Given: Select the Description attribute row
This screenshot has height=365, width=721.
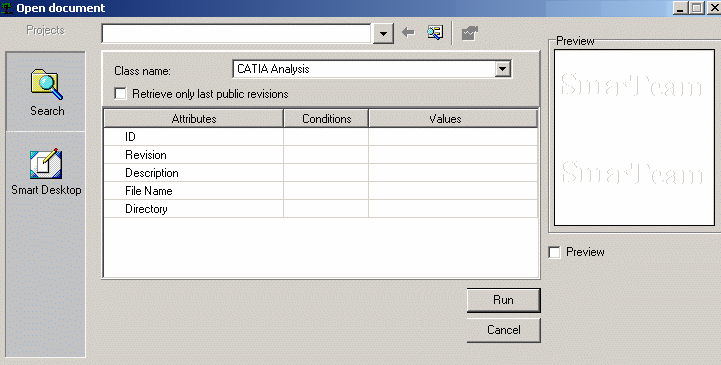Looking at the screenshot, I should click(x=194, y=172).
